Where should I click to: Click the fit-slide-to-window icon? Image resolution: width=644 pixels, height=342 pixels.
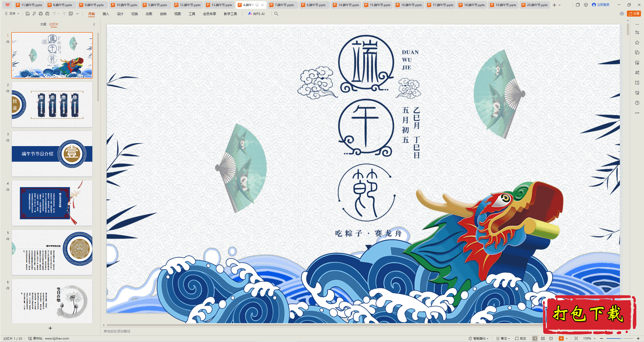click(576, 338)
